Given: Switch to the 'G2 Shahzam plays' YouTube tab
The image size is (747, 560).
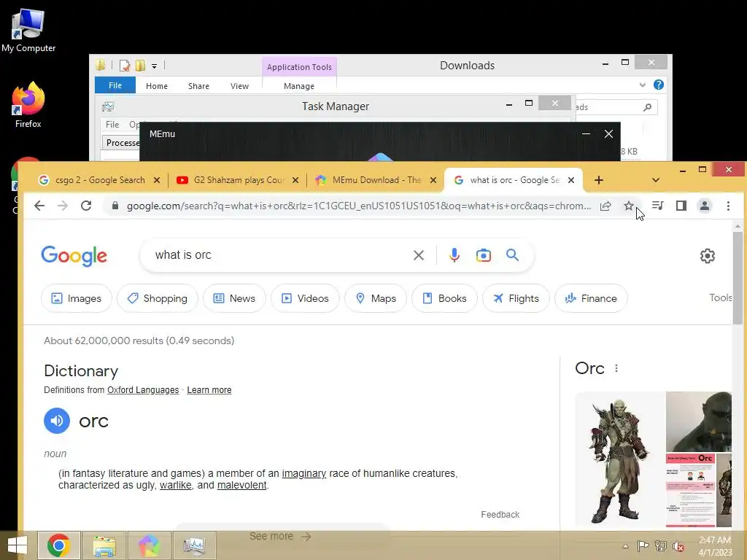Looking at the screenshot, I should (239, 180).
